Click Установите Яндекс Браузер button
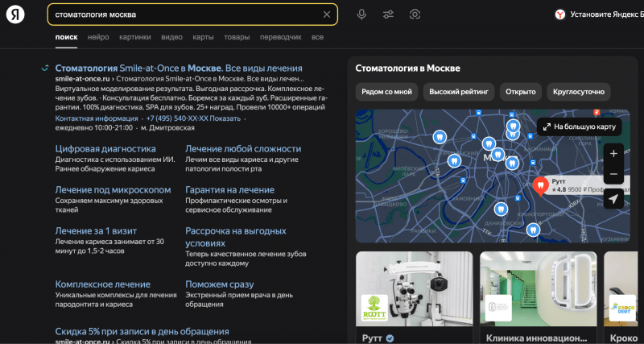The height and width of the screenshot is (344, 644). [604, 15]
